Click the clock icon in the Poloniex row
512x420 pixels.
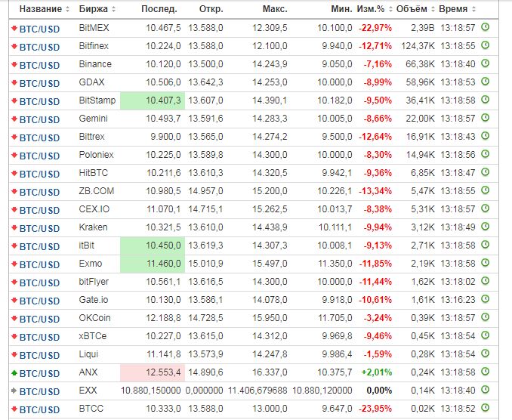486,154
